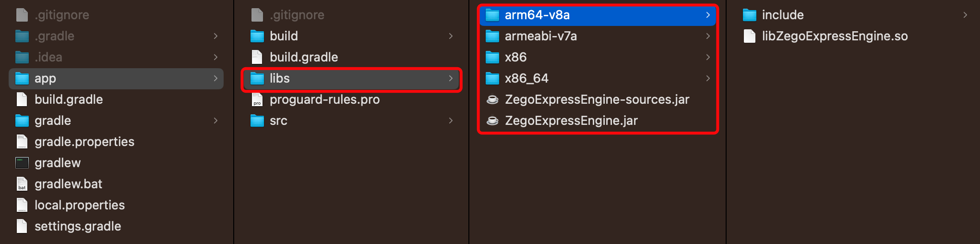Click the ZegoExpressEngine.jar coffee cup icon
The image size is (980, 244).
492,121
